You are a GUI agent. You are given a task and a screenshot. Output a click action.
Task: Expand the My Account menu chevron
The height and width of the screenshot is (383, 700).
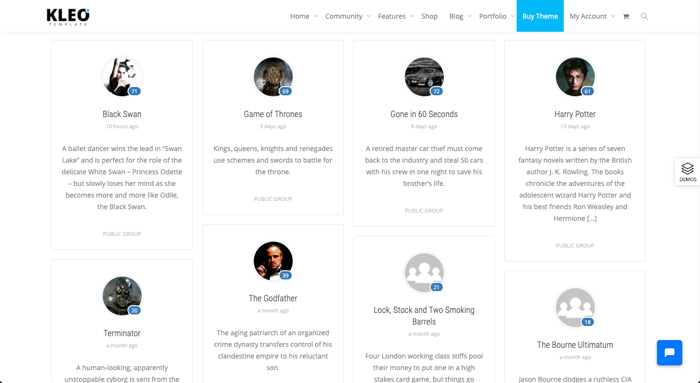point(612,16)
